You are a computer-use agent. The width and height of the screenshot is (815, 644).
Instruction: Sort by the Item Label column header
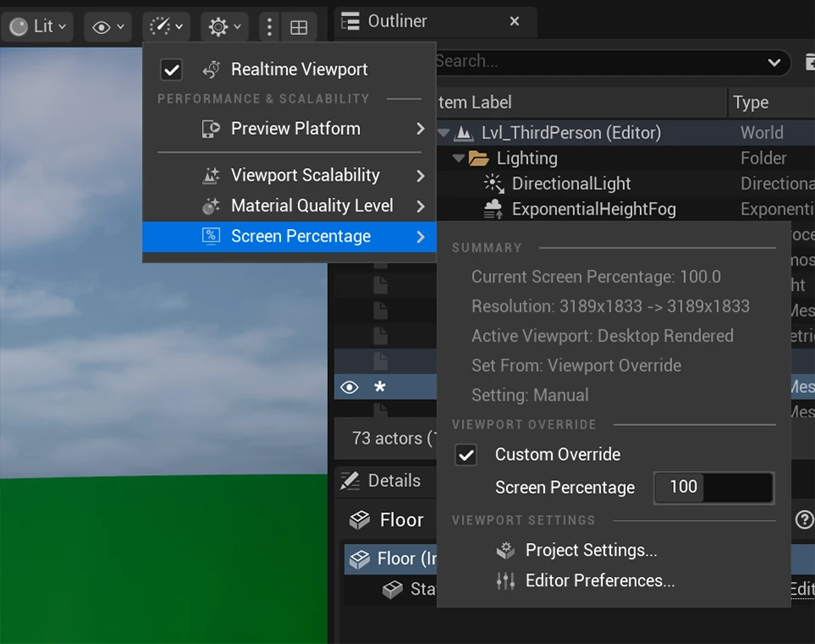tap(581, 103)
